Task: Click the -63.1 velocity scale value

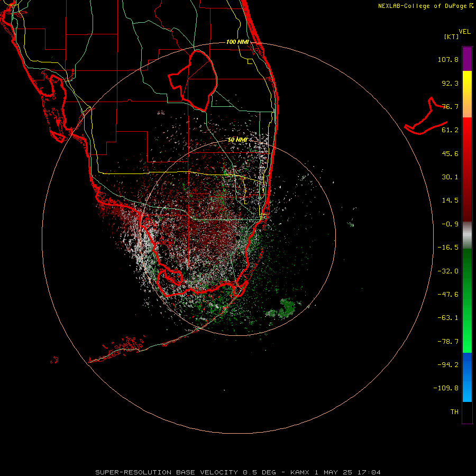Action: click(x=448, y=318)
